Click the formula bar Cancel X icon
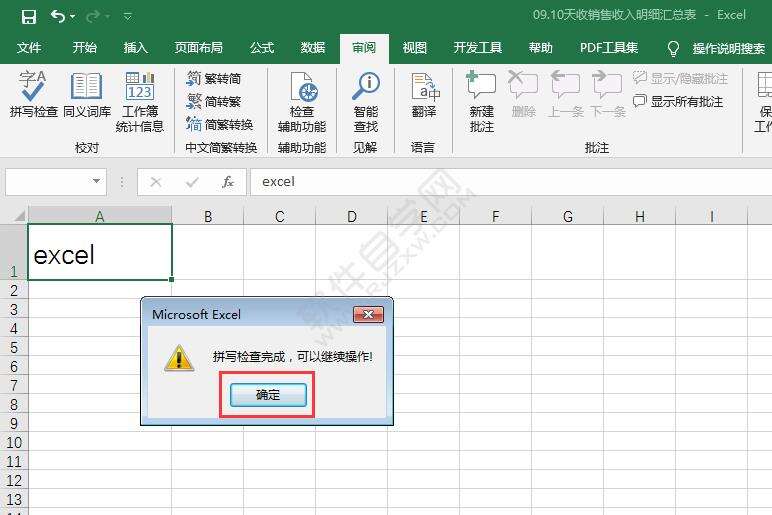Screen dimensions: 772x515 click(156, 182)
